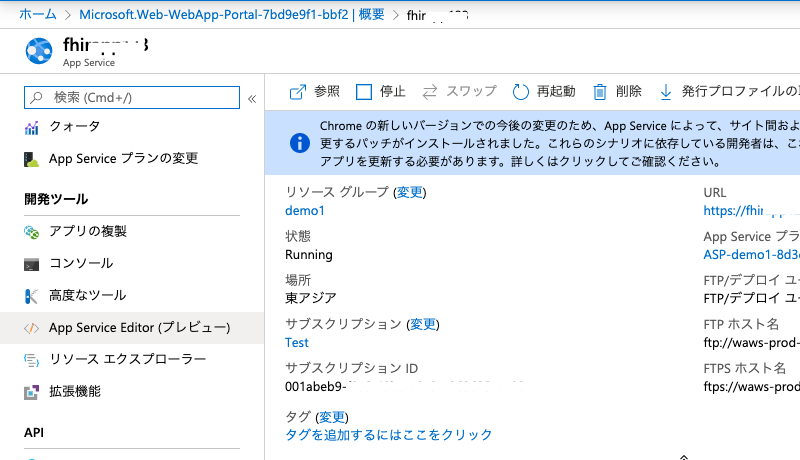Click the API section header
The height and width of the screenshot is (460, 800).
pos(34,432)
